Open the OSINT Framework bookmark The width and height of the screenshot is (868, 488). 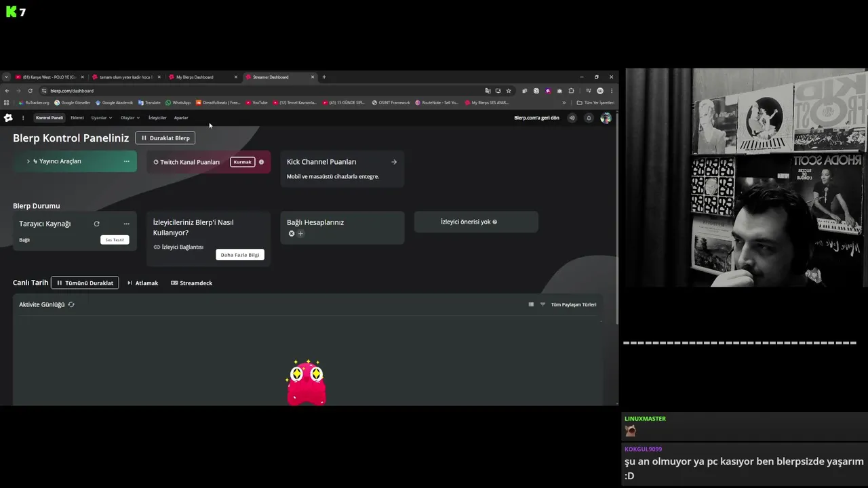(x=391, y=103)
